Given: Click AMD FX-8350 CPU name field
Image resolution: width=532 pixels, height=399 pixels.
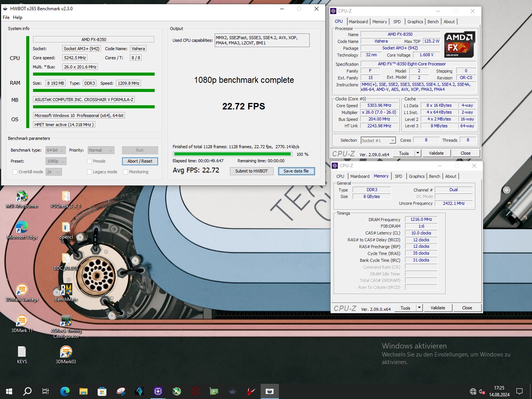Looking at the screenshot, I should pyautogui.click(x=93, y=40).
